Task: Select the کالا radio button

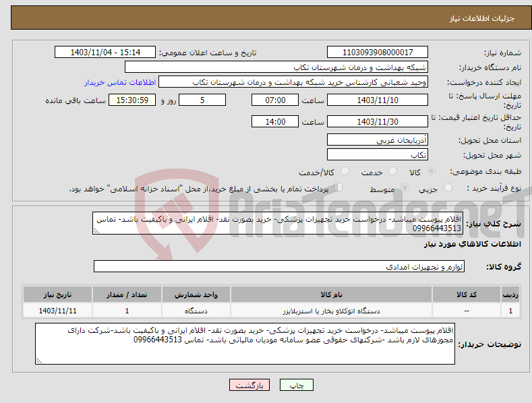Action: point(432,171)
